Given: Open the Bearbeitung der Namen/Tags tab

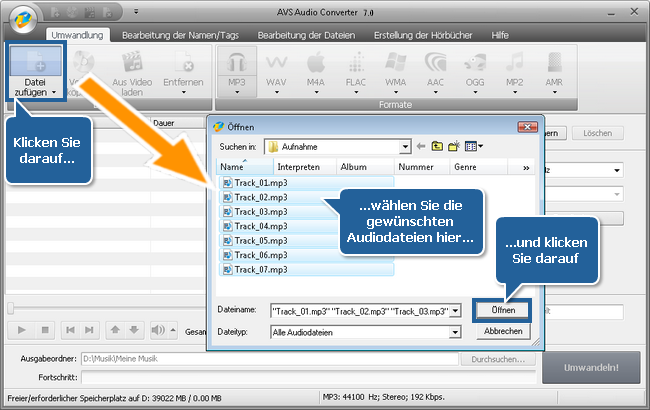Looking at the screenshot, I should tap(180, 35).
